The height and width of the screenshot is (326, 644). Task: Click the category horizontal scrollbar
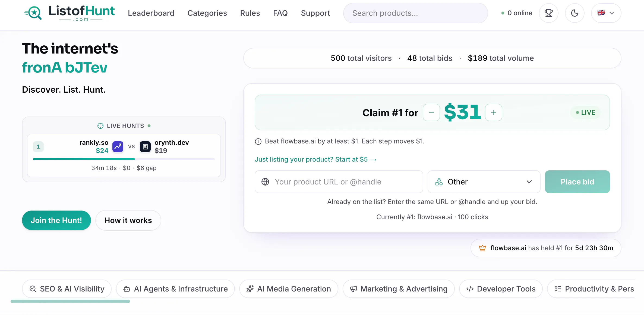click(x=70, y=301)
